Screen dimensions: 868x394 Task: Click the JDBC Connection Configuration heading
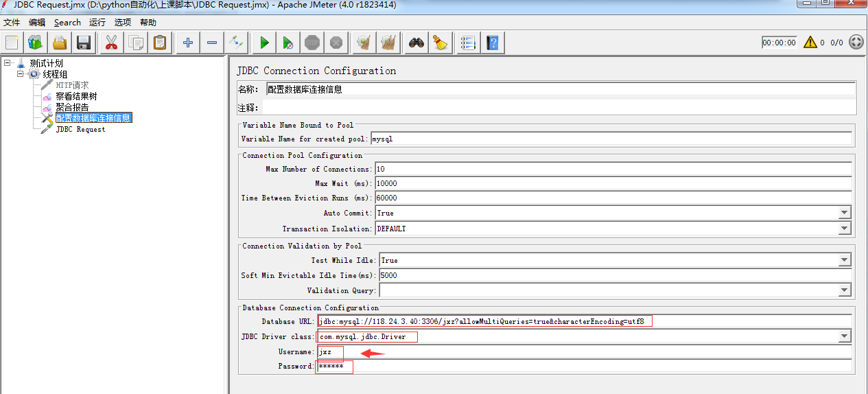point(316,71)
